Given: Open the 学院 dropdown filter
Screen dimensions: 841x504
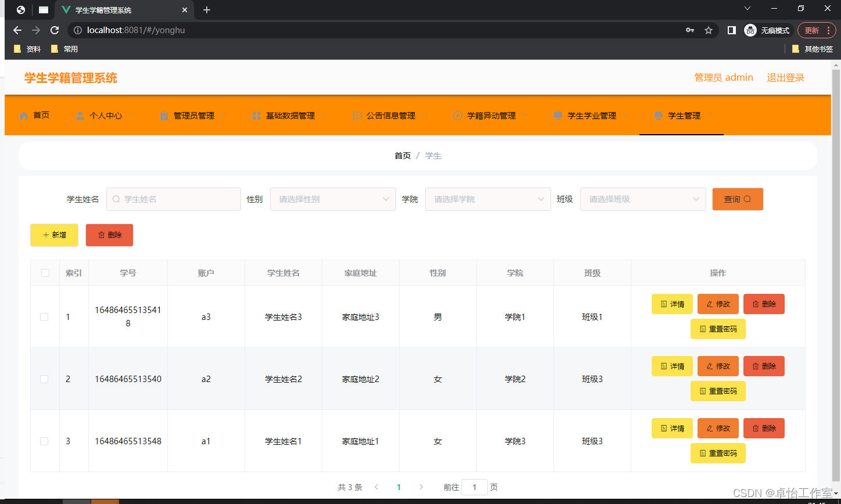Looking at the screenshot, I should pyautogui.click(x=488, y=199).
